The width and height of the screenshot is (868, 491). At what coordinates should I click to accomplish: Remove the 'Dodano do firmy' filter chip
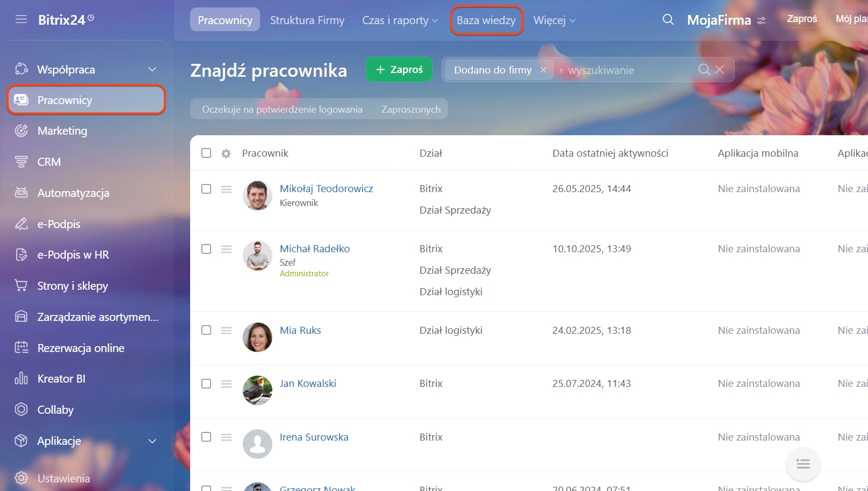544,70
